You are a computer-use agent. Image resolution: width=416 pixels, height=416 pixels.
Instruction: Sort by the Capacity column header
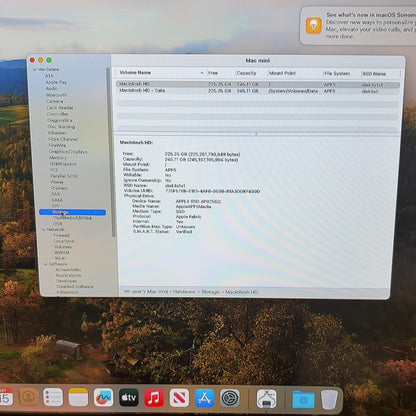point(246,73)
